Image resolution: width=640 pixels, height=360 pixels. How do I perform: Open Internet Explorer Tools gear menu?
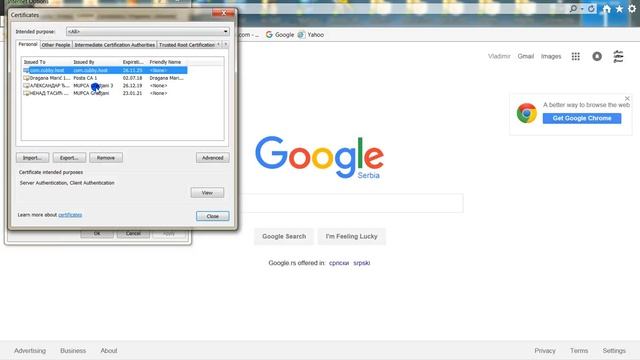tap(632, 9)
